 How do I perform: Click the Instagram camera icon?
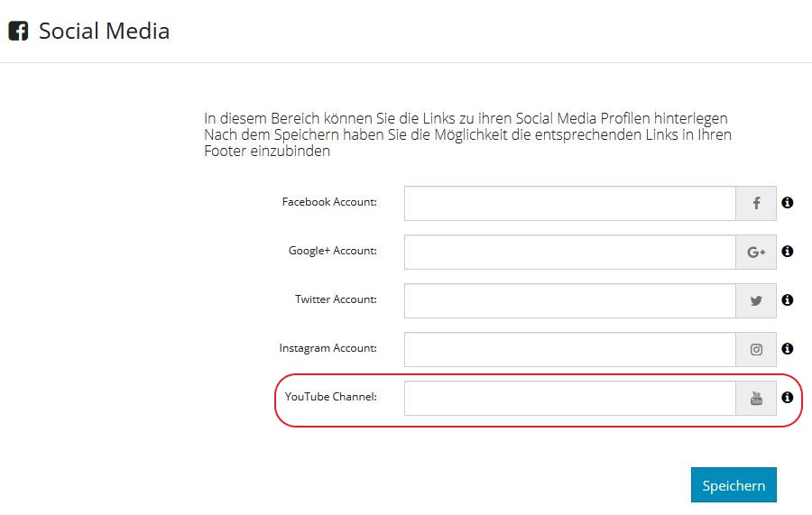[x=756, y=349]
